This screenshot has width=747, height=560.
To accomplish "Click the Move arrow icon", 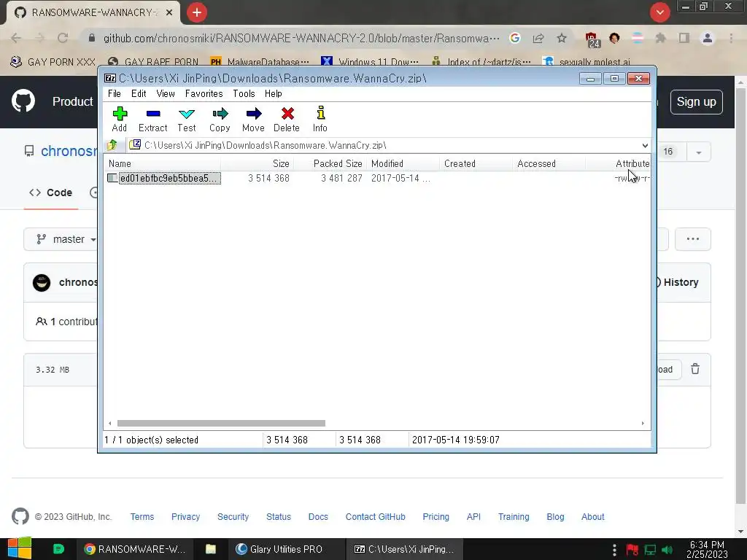I will tap(253, 114).
